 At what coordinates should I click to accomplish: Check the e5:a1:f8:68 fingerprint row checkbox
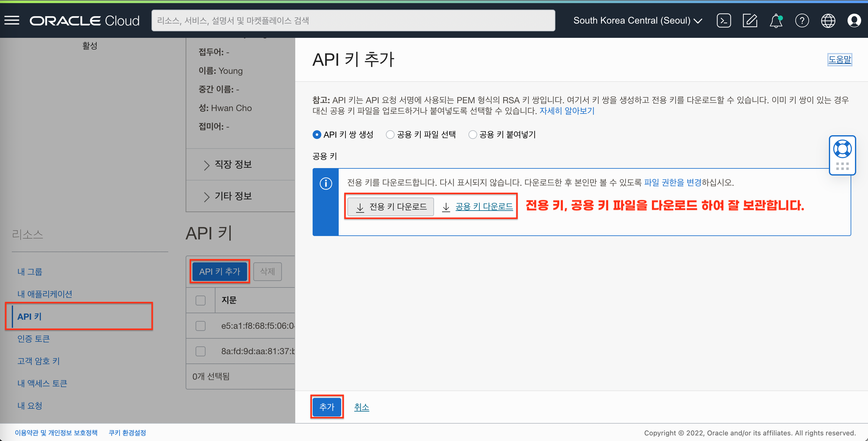pos(201,326)
